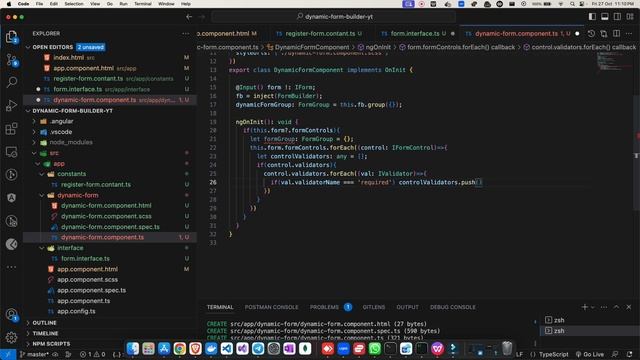
Task: Open index.html in Open Editors list
Action: (x=69, y=58)
